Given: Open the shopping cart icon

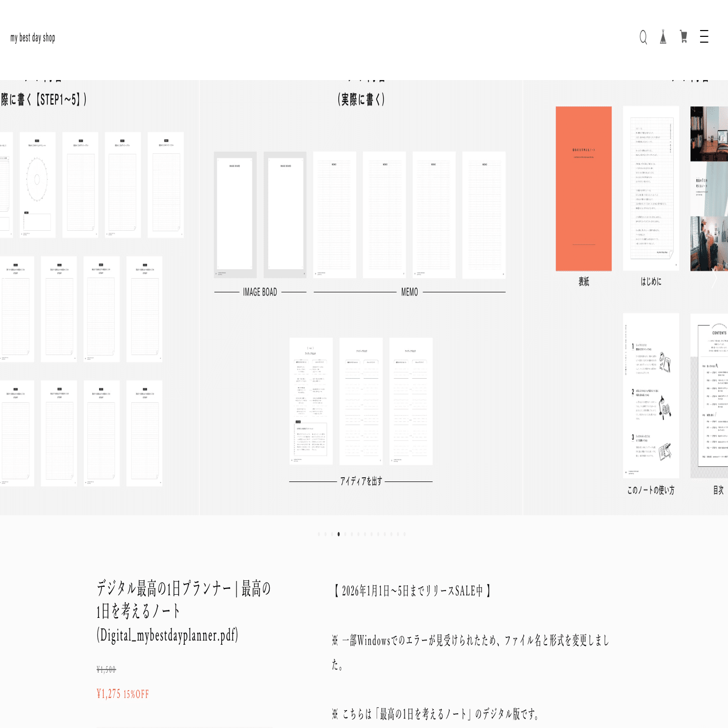Looking at the screenshot, I should 684,36.
